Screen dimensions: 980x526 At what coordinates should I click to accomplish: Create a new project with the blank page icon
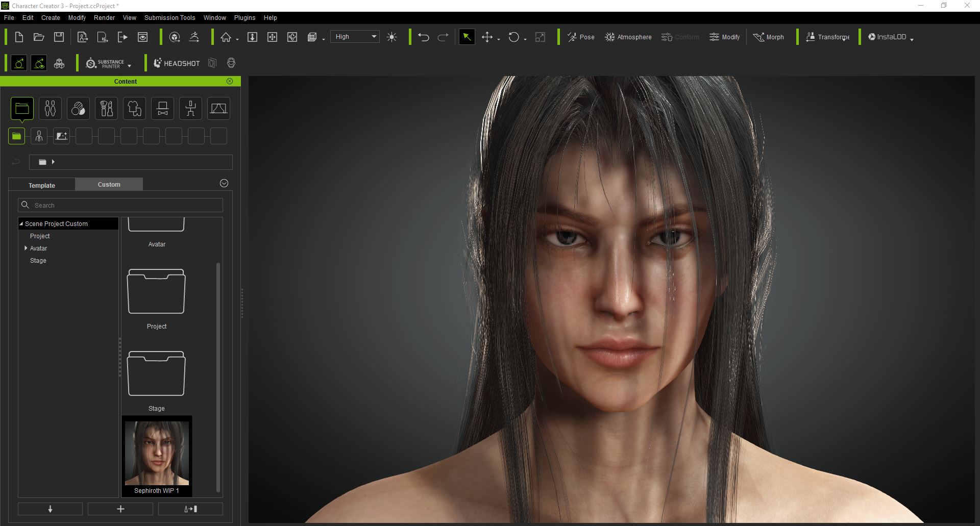pos(19,37)
